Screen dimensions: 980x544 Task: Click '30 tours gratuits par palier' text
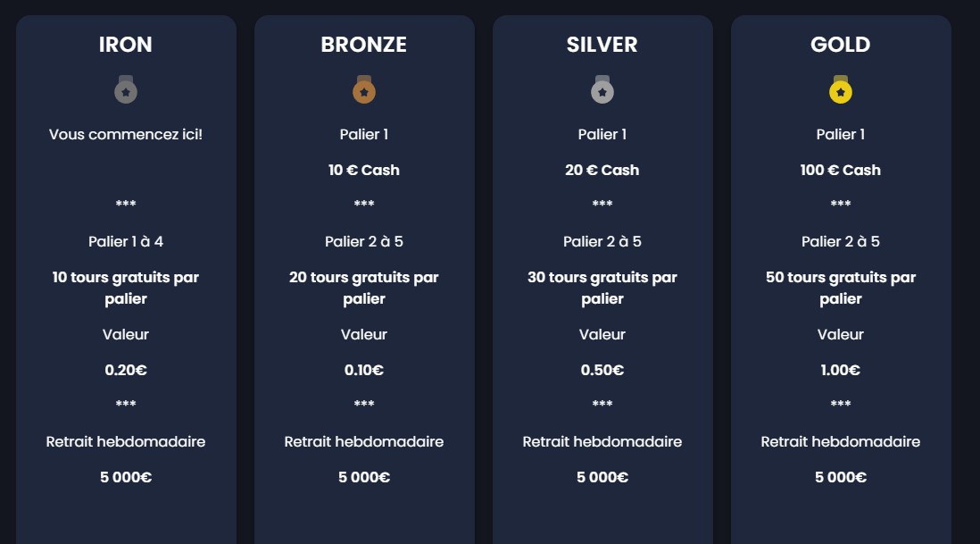click(602, 288)
